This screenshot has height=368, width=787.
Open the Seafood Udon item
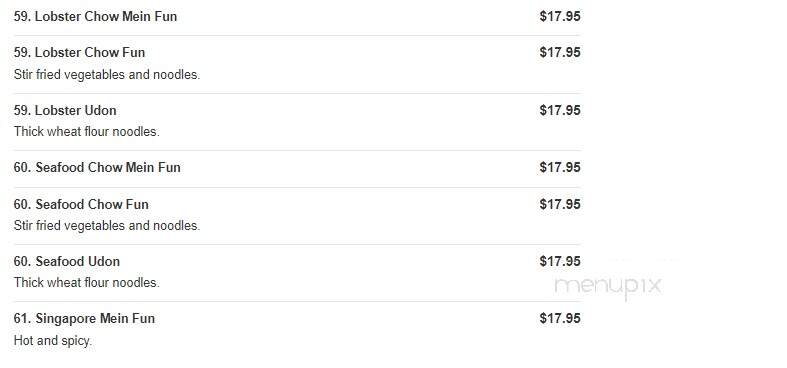click(x=67, y=262)
